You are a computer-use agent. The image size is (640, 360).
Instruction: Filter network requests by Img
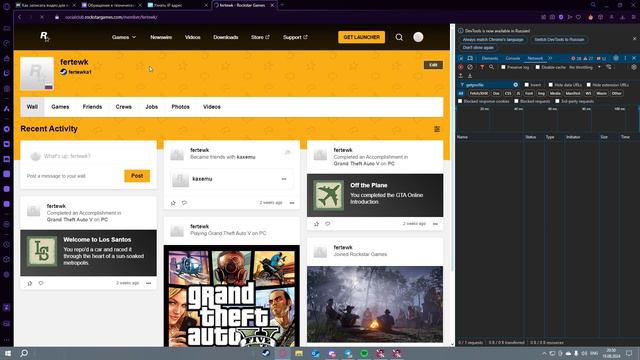(541, 93)
